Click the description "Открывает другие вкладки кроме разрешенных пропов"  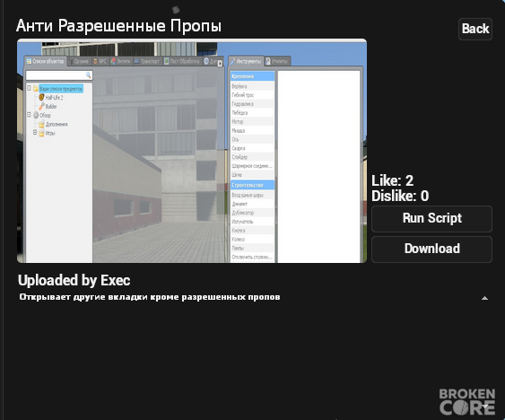click(150, 297)
